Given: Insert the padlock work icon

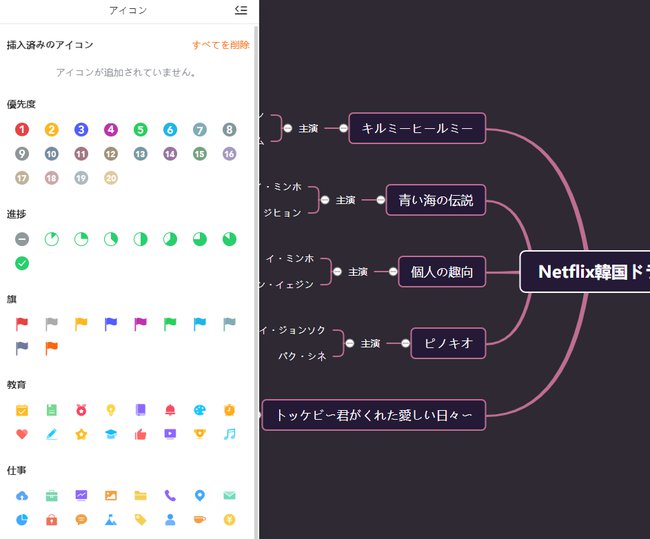Looking at the screenshot, I should click(x=52, y=520).
